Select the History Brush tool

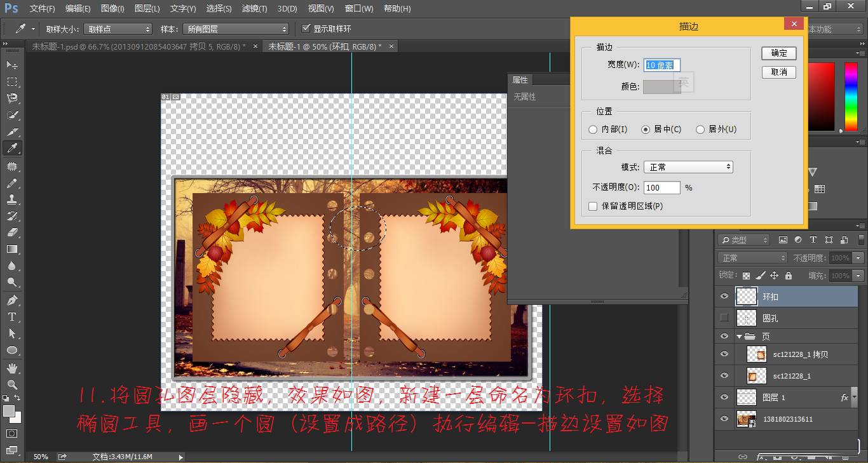[x=12, y=216]
